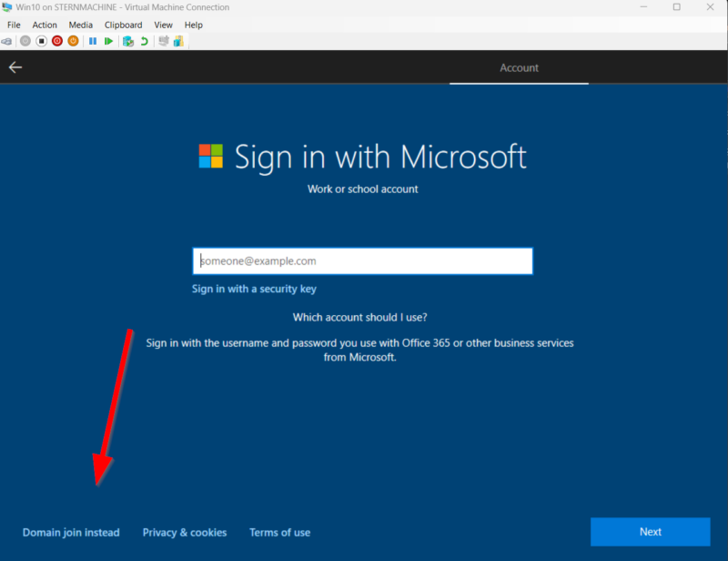This screenshot has height=561, width=728.
Task: Click the Virtual Machine Connection title icon
Action: click(x=7, y=7)
